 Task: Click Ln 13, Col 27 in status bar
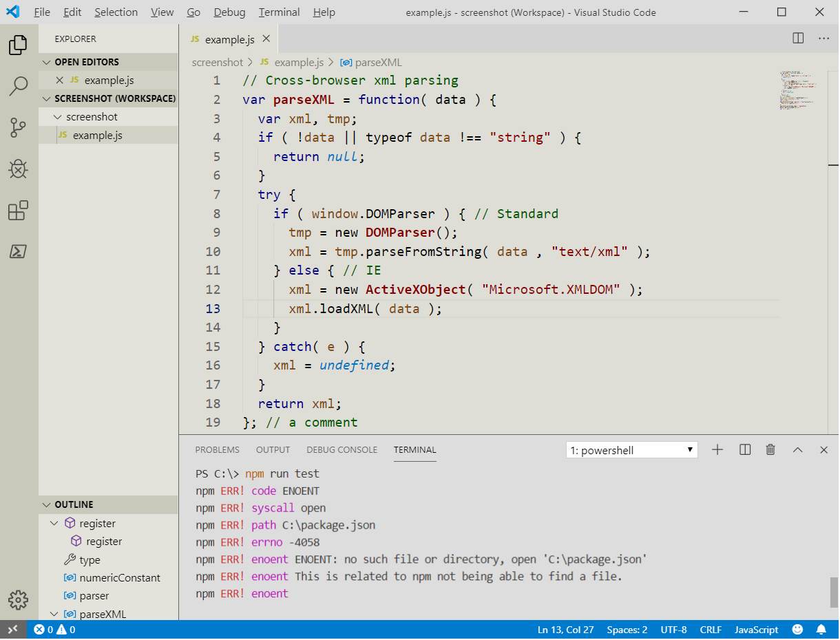(566, 630)
